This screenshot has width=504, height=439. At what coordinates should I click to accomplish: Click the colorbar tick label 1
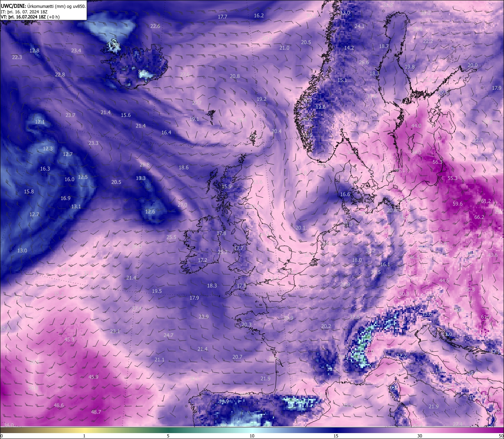tap(84, 436)
